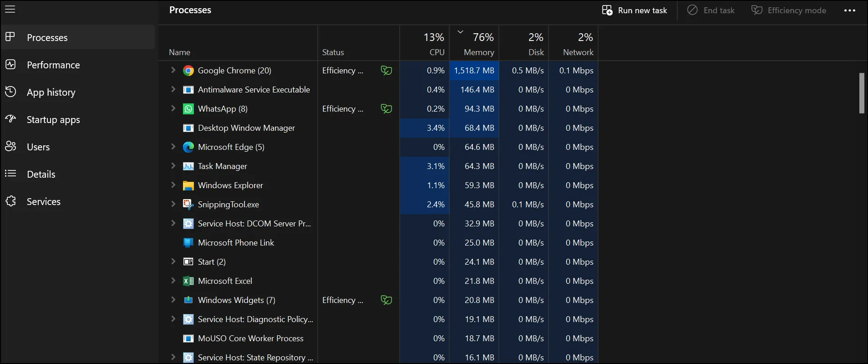The height and width of the screenshot is (364, 868).
Task: Click the Users people icon
Action: (10, 146)
